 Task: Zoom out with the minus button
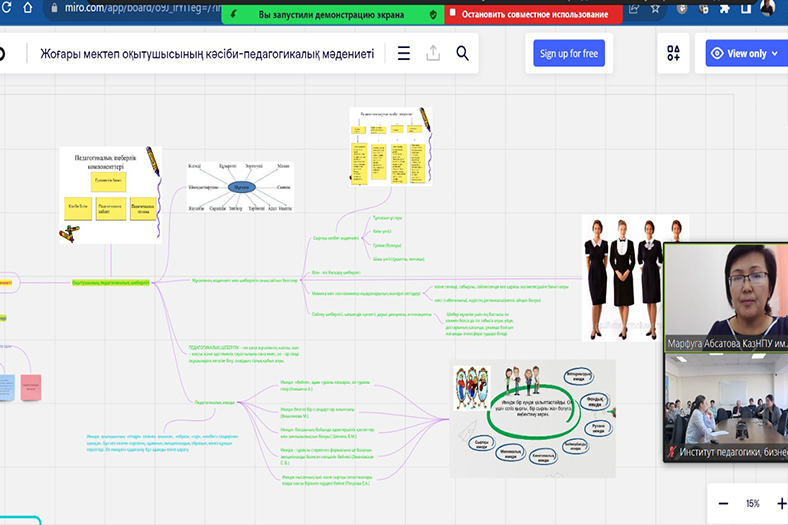pyautogui.click(x=722, y=503)
